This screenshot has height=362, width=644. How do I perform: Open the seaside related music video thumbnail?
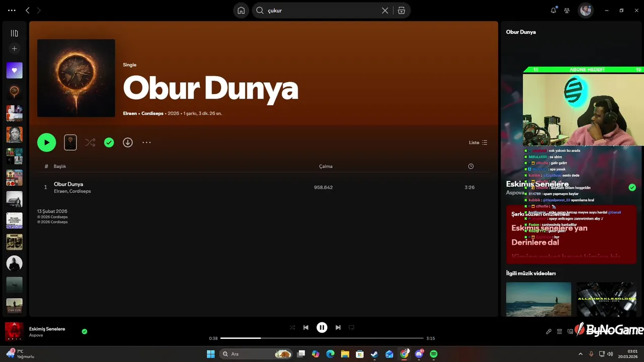(x=538, y=299)
